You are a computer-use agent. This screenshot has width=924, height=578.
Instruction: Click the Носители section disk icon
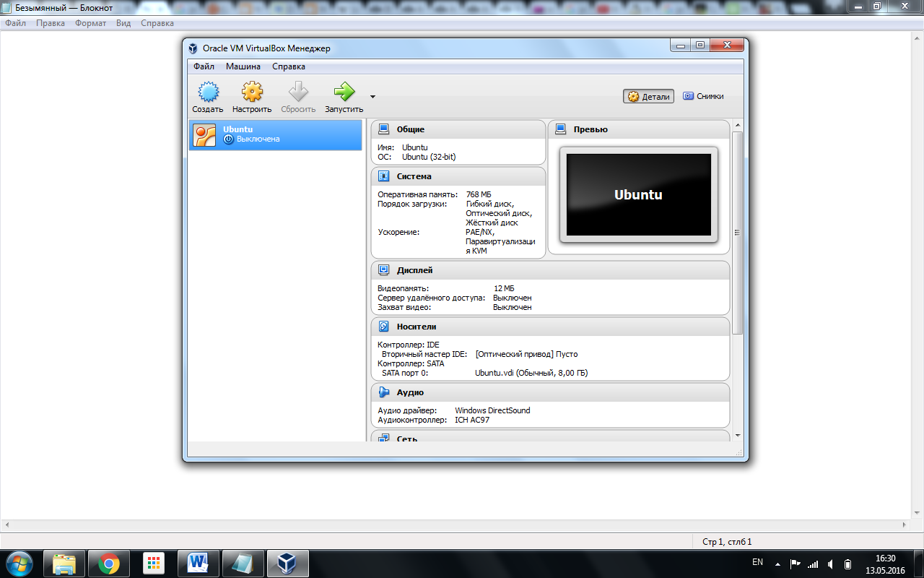pyautogui.click(x=384, y=327)
